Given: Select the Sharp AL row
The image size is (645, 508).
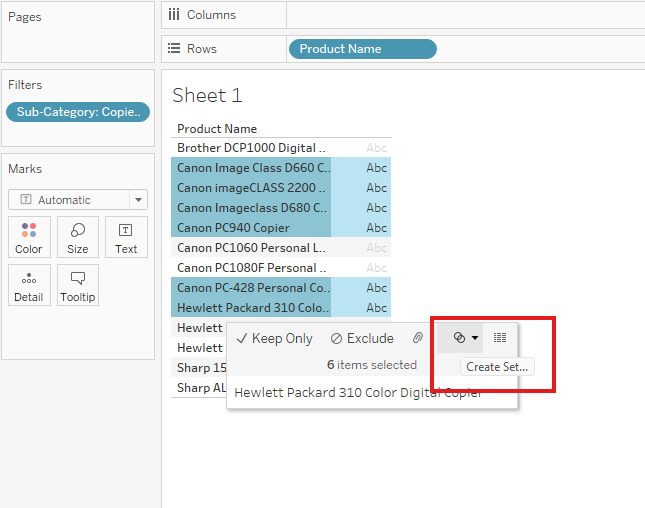Looking at the screenshot, I should [199, 387].
